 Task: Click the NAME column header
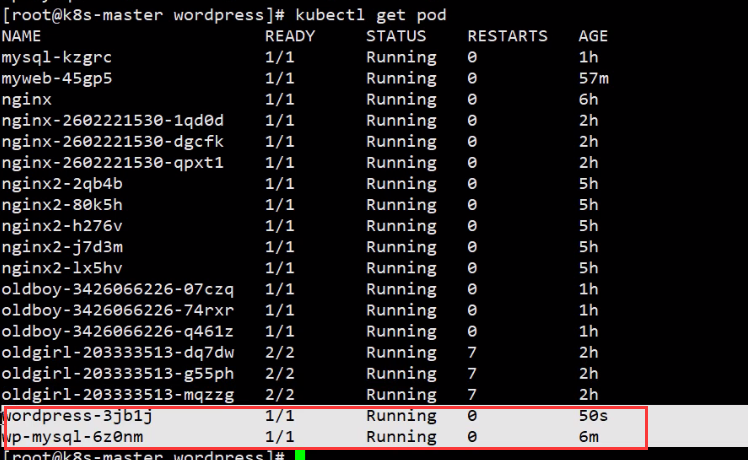(21, 36)
